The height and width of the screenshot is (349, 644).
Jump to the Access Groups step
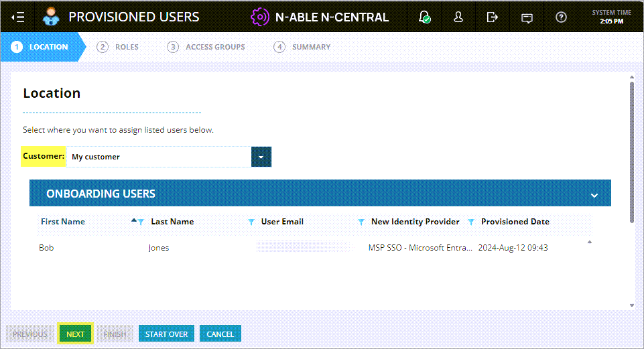click(x=206, y=47)
